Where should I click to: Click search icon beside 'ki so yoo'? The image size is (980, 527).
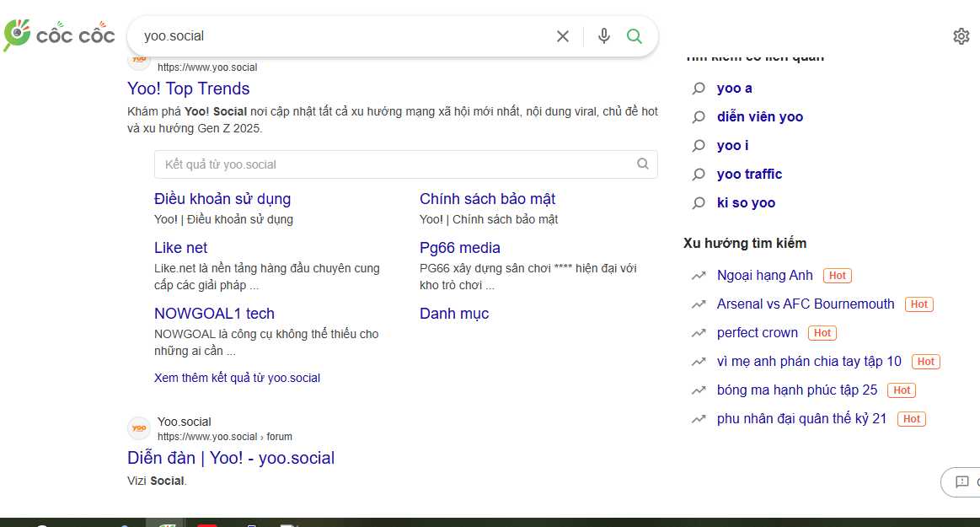point(699,203)
